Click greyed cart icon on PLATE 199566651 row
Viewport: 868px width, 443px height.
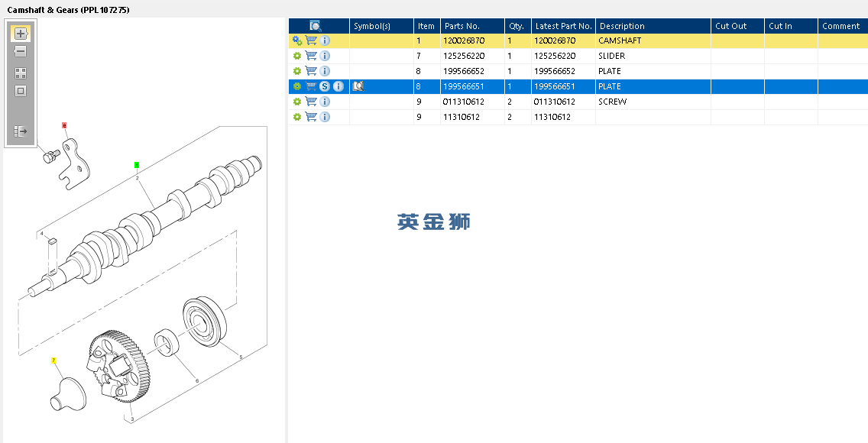pos(311,86)
